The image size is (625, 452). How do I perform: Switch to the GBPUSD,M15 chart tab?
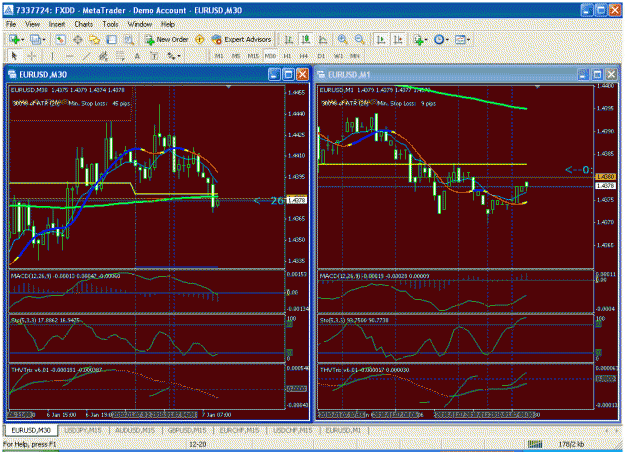pyautogui.click(x=187, y=430)
